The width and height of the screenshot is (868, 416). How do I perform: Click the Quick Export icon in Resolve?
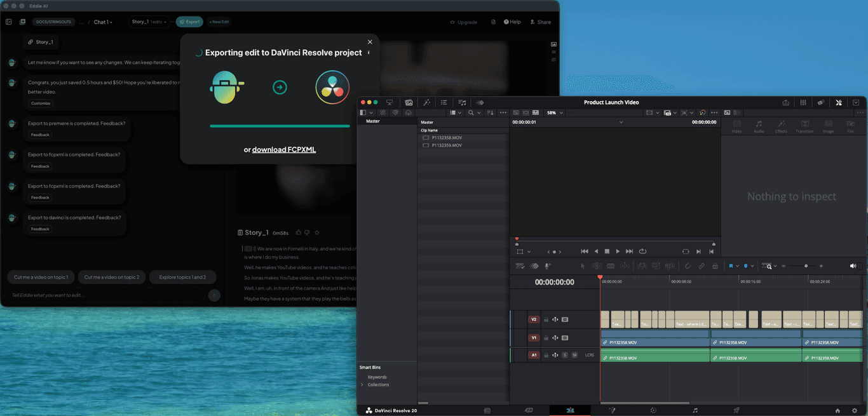click(x=785, y=102)
